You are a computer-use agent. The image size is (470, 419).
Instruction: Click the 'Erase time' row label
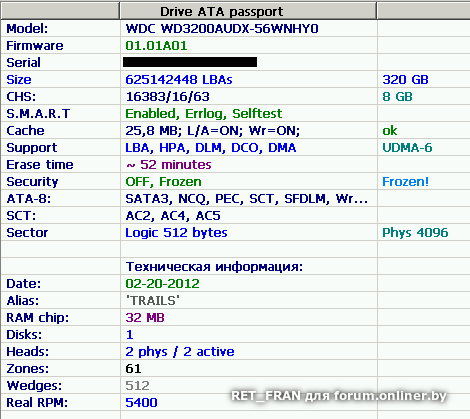(x=40, y=165)
